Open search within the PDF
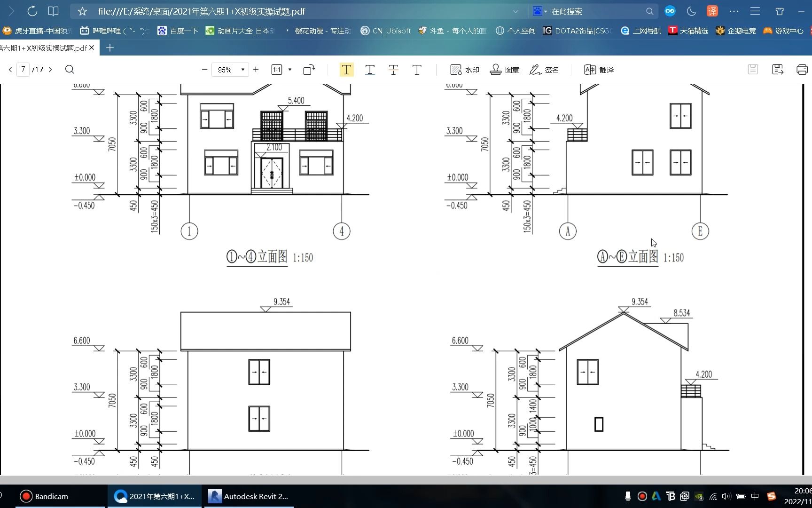The width and height of the screenshot is (812, 508). (x=70, y=69)
